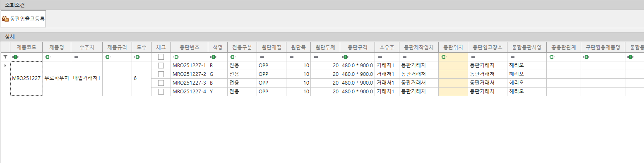This screenshot has height=163, width=644.
Task: Toggle the 체크 filter row checkbox
Action: coord(161,57)
